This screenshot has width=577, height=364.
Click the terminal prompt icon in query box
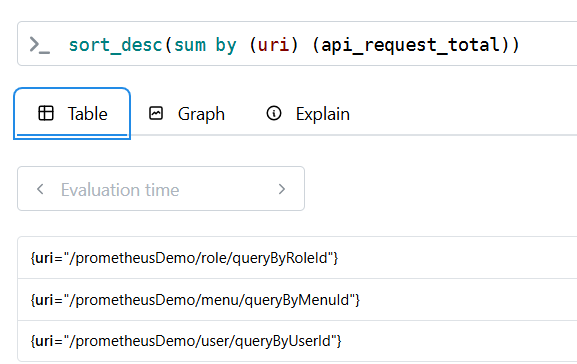tap(39, 45)
